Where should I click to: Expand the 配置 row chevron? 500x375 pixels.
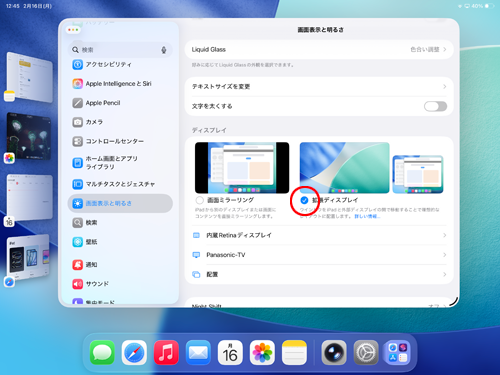[444, 274]
